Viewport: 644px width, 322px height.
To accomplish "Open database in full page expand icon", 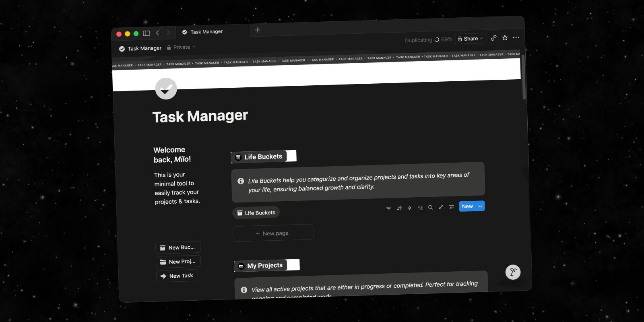I will [x=441, y=207].
